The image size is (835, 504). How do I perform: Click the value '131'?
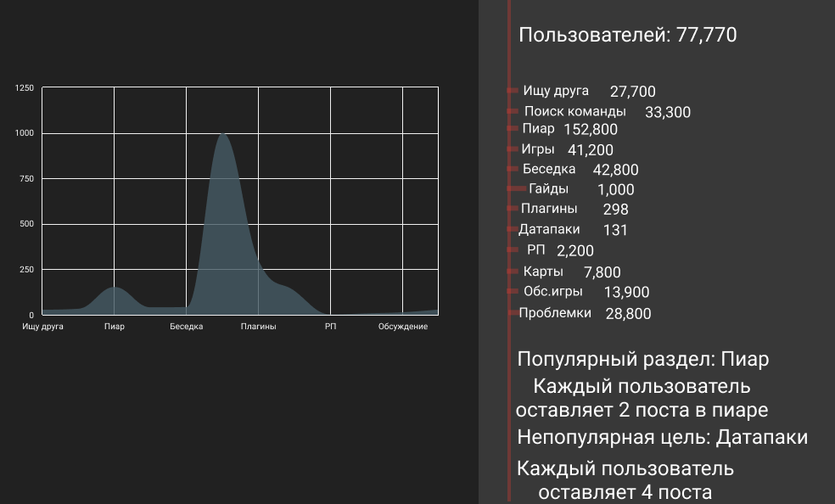[615, 230]
